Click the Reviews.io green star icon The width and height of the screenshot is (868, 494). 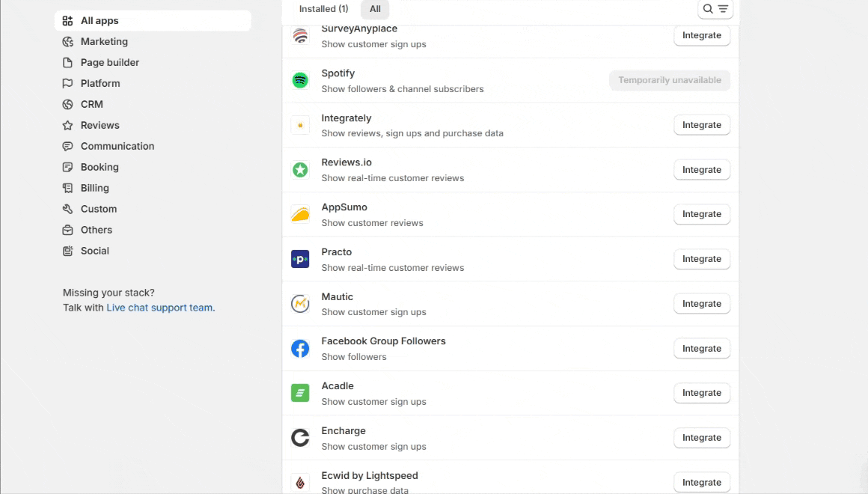(x=300, y=170)
